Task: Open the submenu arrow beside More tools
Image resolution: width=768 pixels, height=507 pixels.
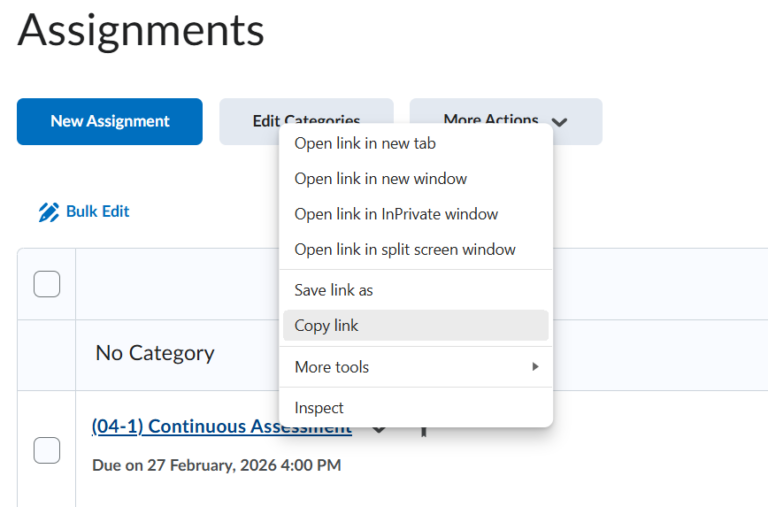Action: pyautogui.click(x=535, y=367)
